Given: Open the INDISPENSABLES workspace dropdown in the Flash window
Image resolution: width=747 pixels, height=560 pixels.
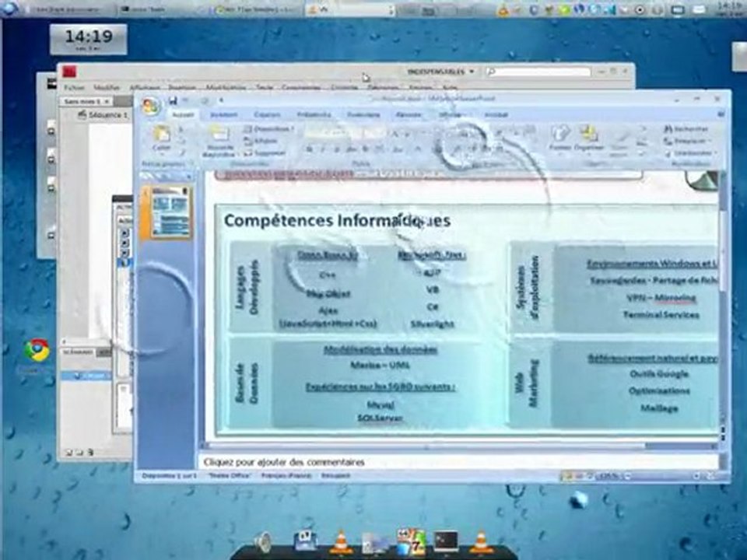Looking at the screenshot, I should [x=441, y=72].
